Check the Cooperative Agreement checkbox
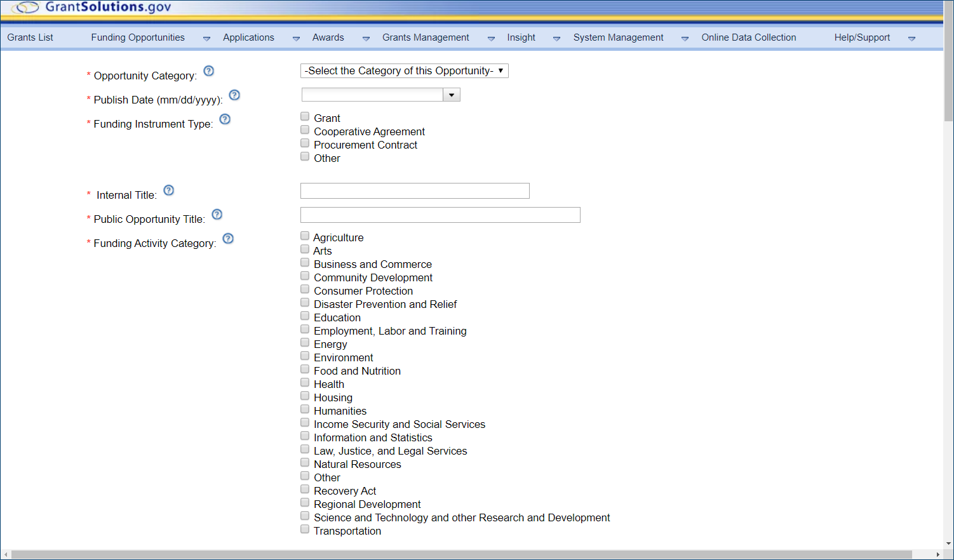The image size is (954, 560). coord(305,130)
